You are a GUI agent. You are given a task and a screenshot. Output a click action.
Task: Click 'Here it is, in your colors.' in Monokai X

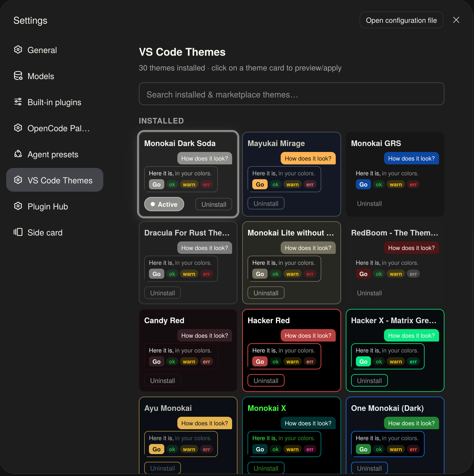(284, 438)
